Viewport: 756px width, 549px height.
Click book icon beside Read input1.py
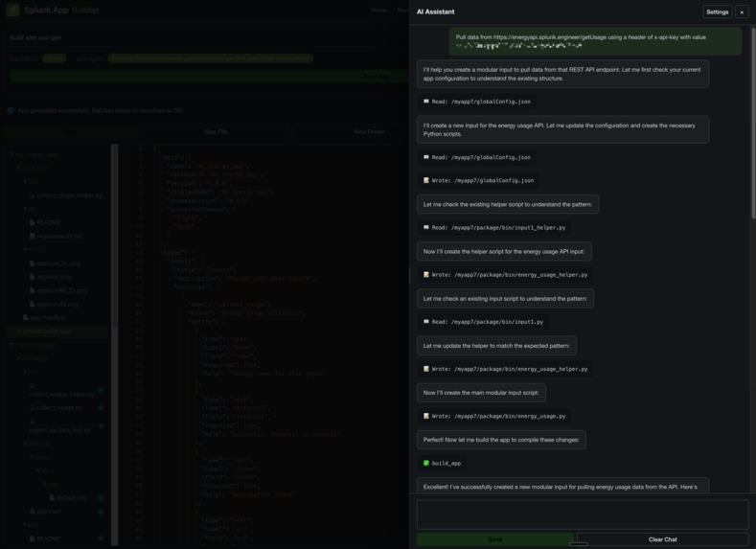[x=426, y=322]
